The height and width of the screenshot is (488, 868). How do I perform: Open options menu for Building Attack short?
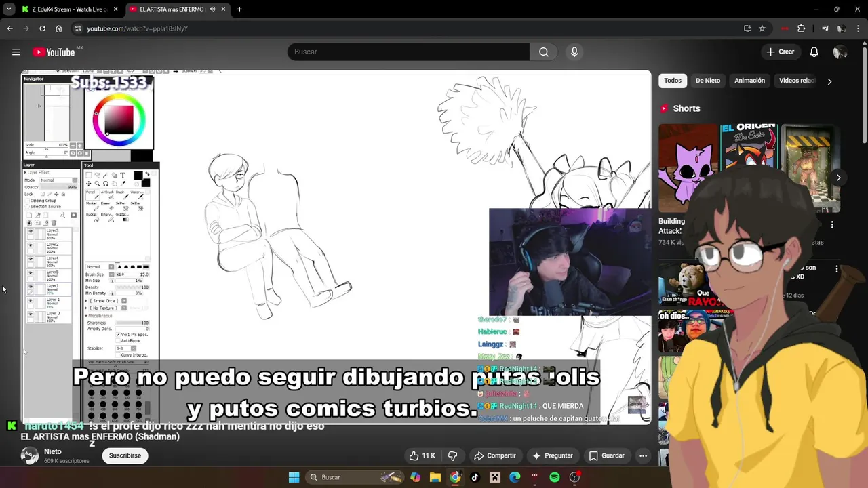[832, 224]
